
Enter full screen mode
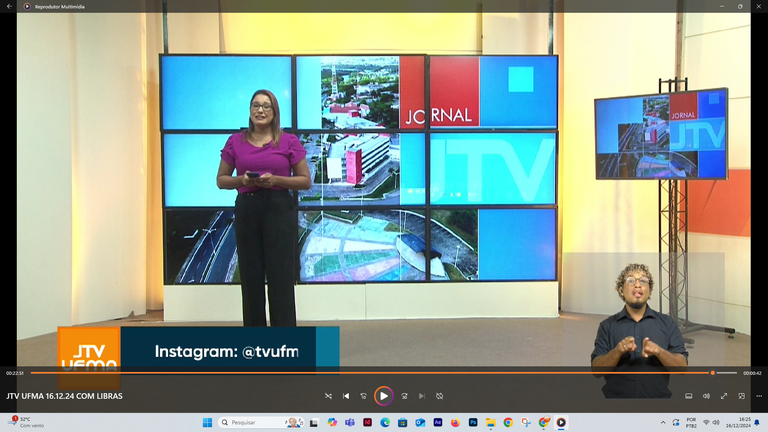pos(724,396)
